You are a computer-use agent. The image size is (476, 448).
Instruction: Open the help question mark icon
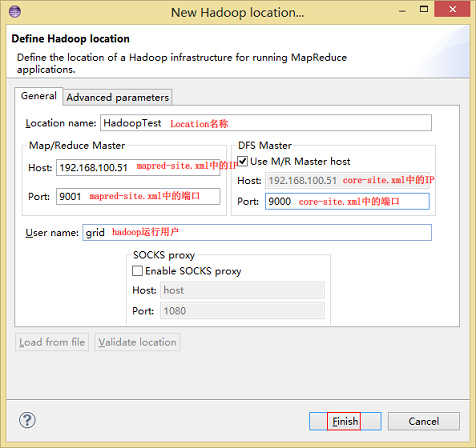click(27, 420)
